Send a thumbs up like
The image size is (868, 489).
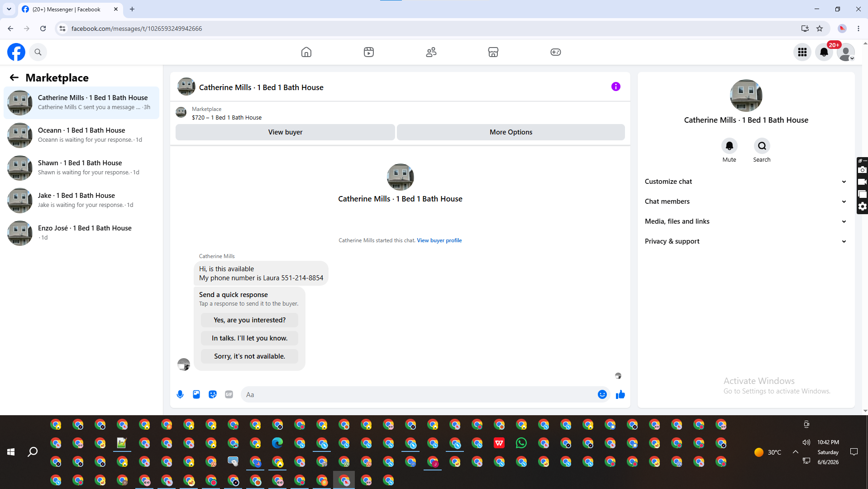(x=620, y=394)
